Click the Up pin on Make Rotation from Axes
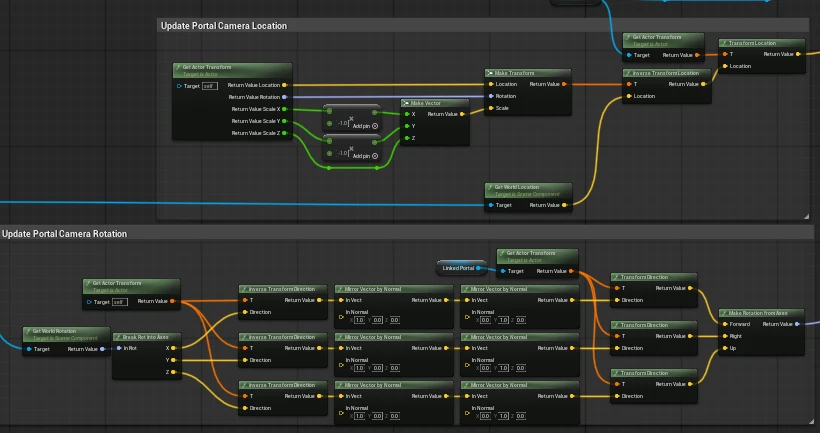Viewport: 820px width, 433px height. point(725,348)
